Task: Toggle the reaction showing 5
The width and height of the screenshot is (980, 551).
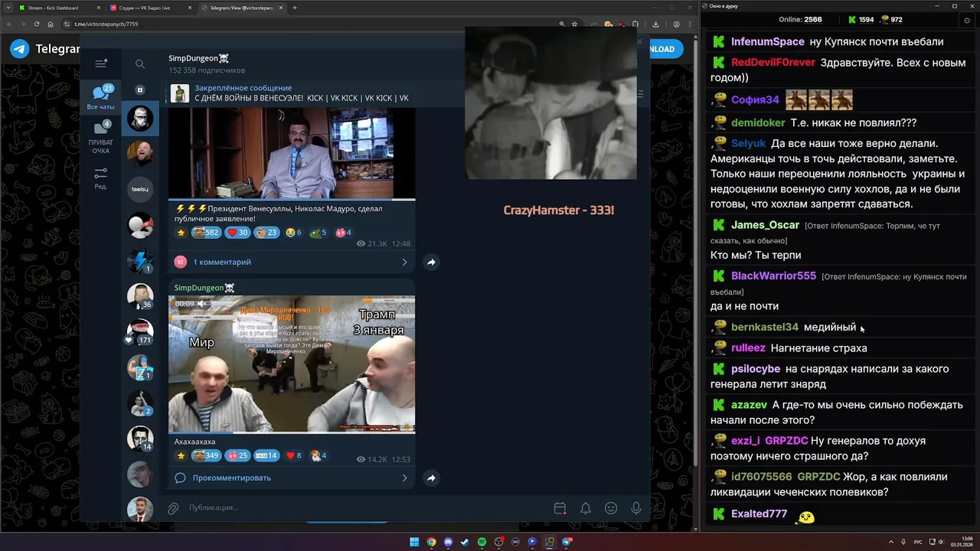Action: tap(318, 233)
